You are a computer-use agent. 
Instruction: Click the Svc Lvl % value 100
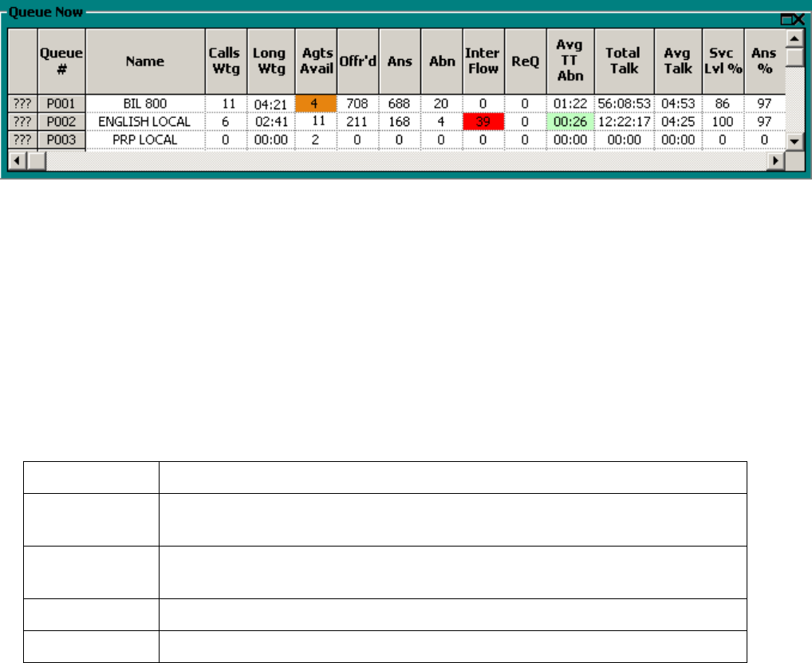[723, 122]
